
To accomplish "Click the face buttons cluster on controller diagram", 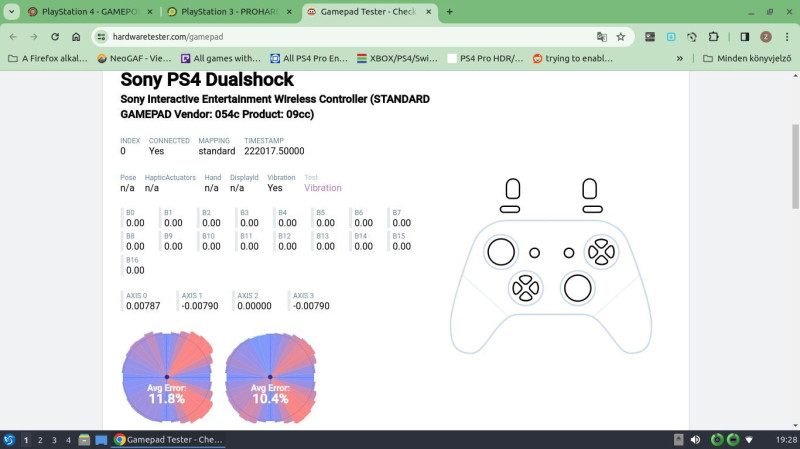I will pos(601,252).
